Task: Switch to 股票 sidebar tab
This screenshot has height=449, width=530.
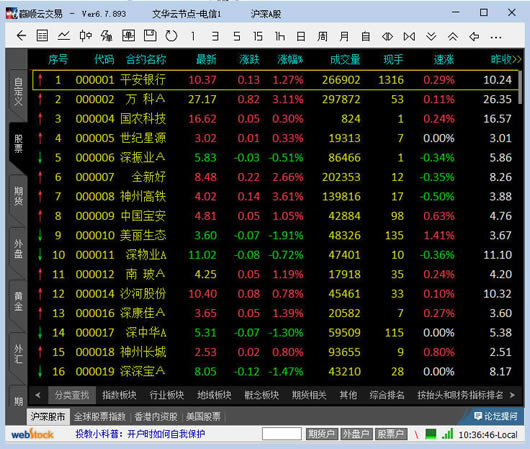Action: [x=18, y=144]
